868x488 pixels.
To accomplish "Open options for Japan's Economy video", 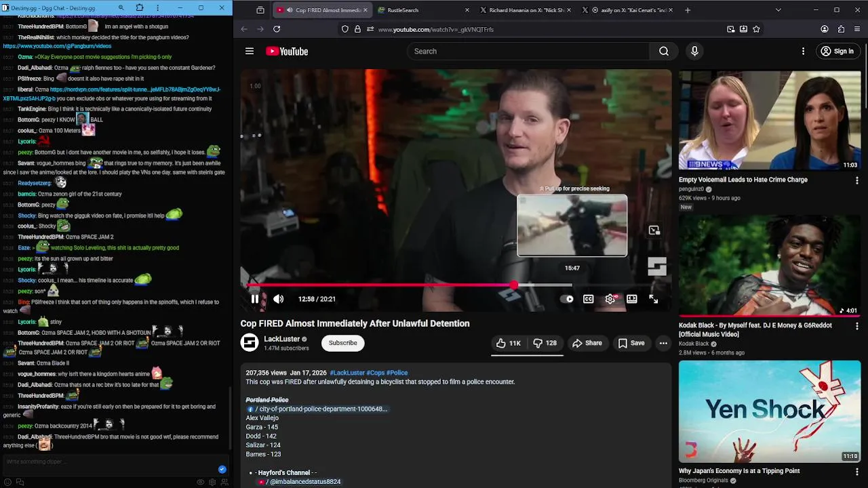I will 856,472.
